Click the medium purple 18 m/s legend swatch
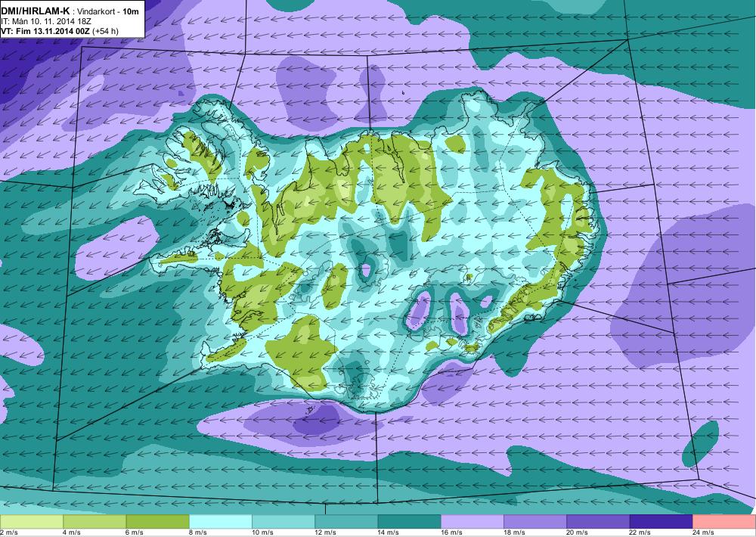756x537 pixels. pyautogui.click(x=535, y=522)
